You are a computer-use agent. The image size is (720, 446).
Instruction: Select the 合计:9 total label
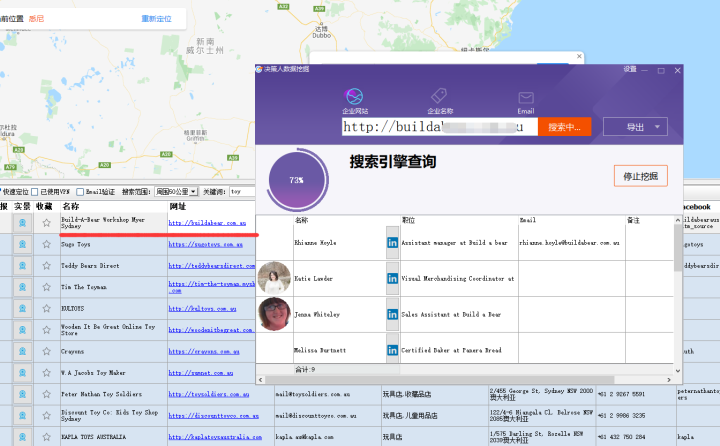[305, 369]
